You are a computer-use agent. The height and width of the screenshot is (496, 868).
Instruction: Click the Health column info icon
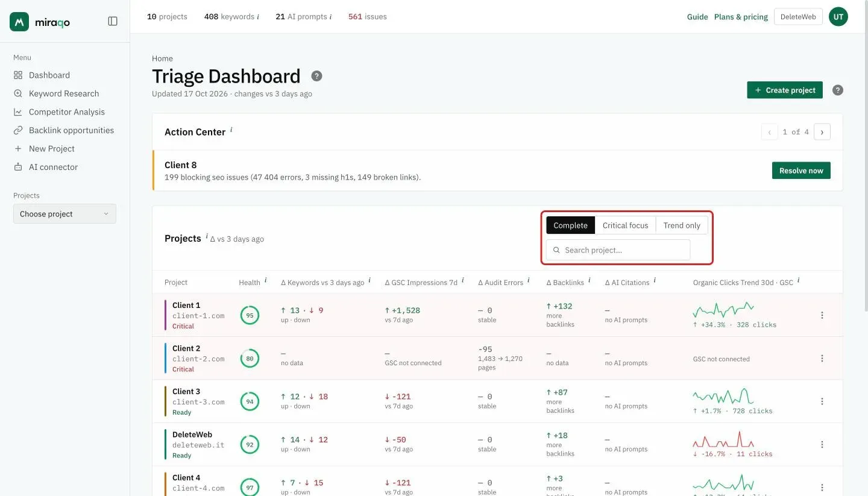[265, 280]
